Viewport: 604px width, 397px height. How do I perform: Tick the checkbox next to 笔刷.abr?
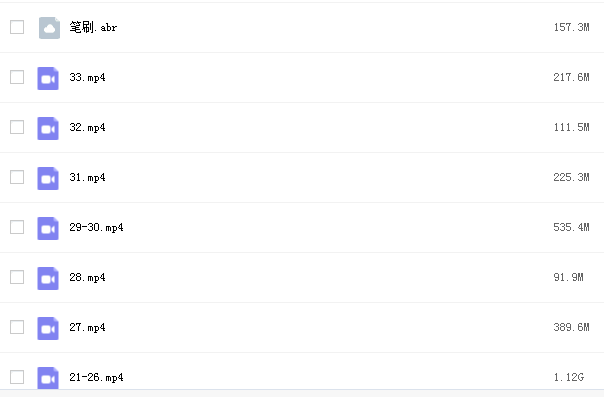[17, 27]
